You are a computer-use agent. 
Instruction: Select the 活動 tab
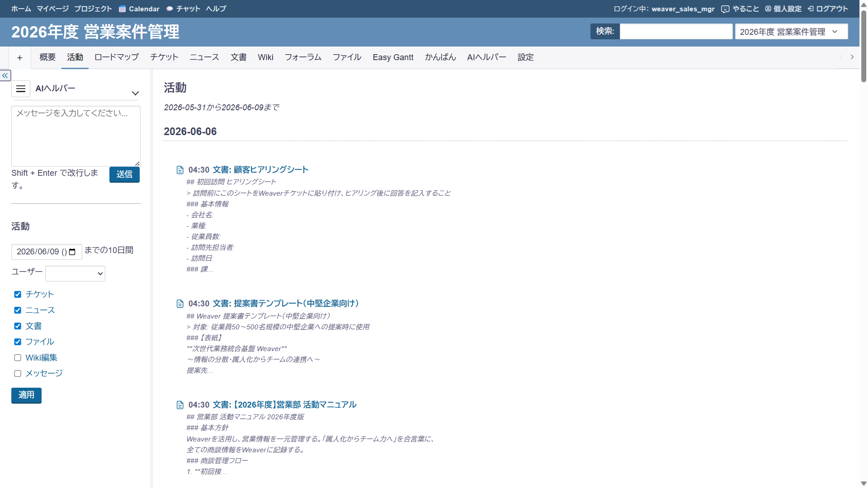[75, 57]
